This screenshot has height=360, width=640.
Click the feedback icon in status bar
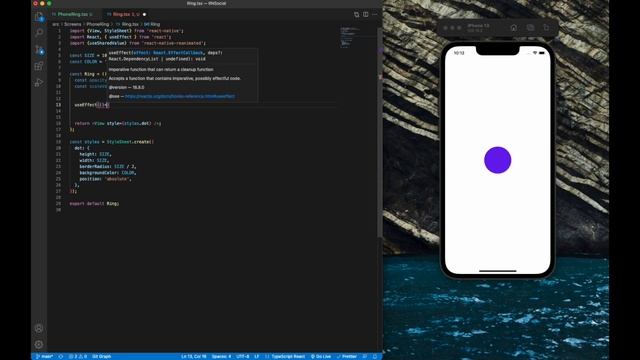[x=365, y=356]
